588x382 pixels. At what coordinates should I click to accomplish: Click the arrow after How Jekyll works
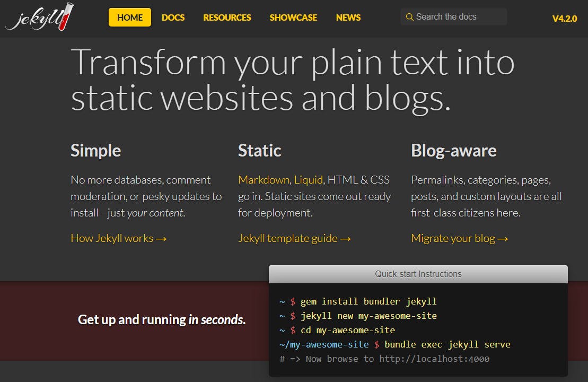coord(161,238)
